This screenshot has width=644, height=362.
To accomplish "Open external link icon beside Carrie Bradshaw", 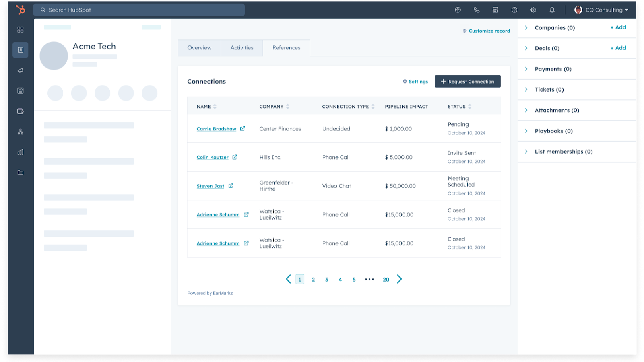I will [x=243, y=129].
